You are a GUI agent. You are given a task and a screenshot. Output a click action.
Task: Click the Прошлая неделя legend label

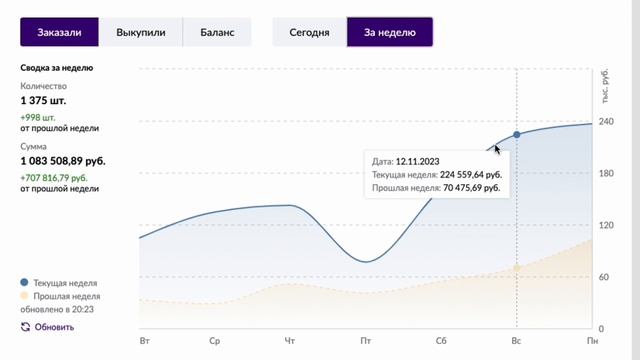[67, 296]
